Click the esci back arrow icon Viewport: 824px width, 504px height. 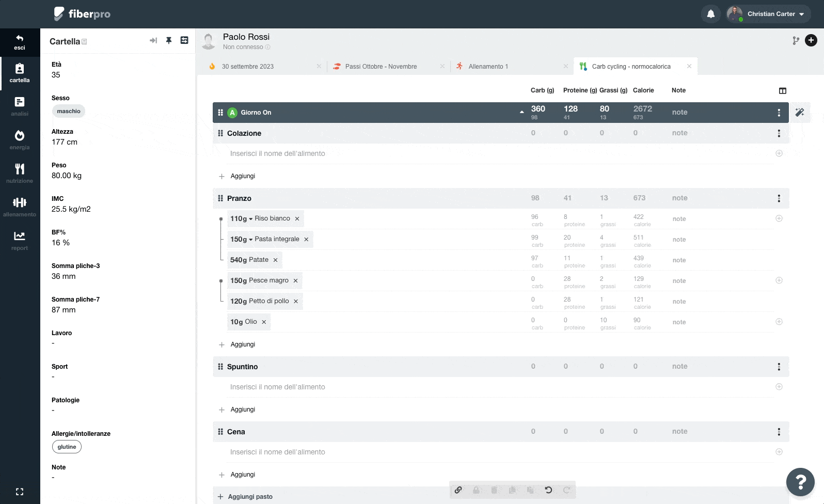20,38
